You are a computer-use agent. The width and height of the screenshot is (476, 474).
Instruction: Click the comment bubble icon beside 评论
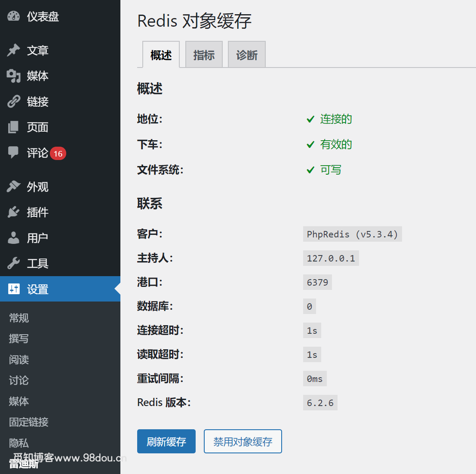13,152
